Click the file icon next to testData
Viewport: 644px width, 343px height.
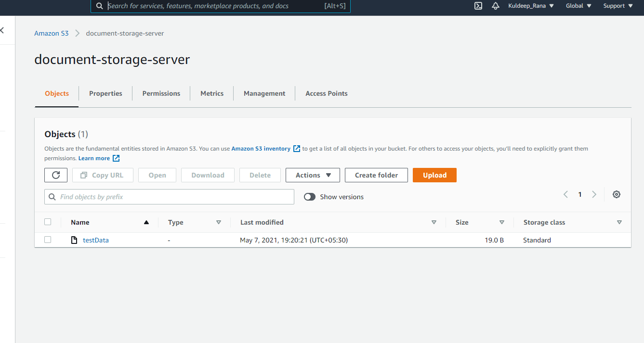(74, 240)
